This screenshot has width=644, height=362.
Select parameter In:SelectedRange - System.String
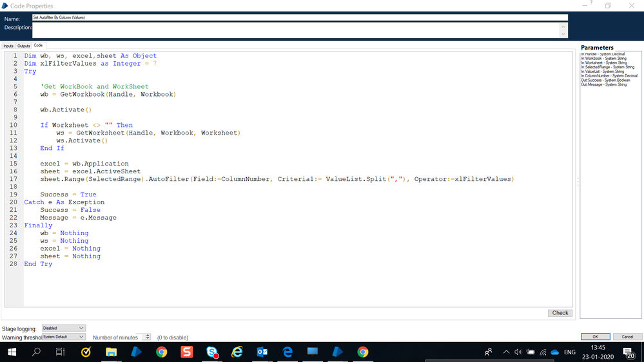click(607, 67)
